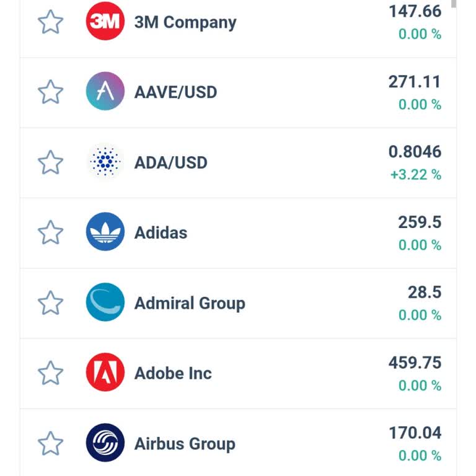Image resolution: width=476 pixels, height=476 pixels.
Task: Toggle the favorite star for AAVE/USD
Action: pos(51,92)
